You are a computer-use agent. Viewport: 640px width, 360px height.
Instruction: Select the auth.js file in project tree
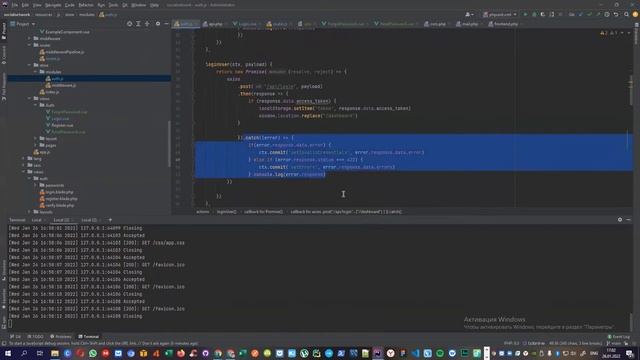[x=57, y=78]
